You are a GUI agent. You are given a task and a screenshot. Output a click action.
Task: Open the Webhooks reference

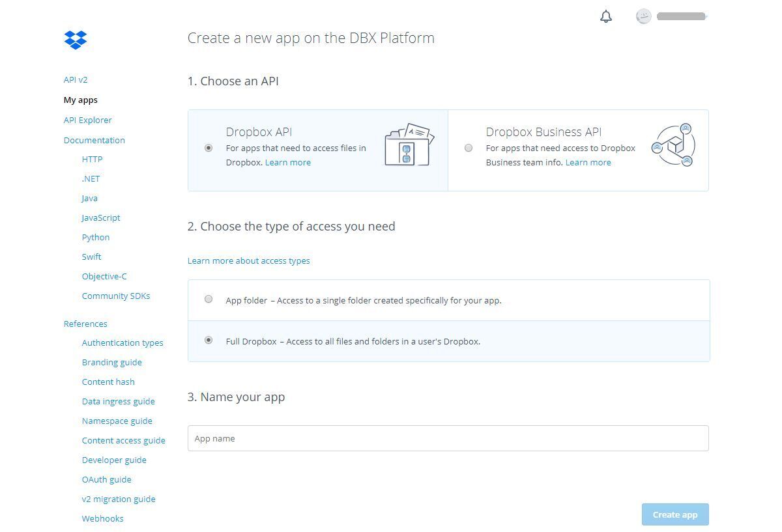pyautogui.click(x=102, y=518)
